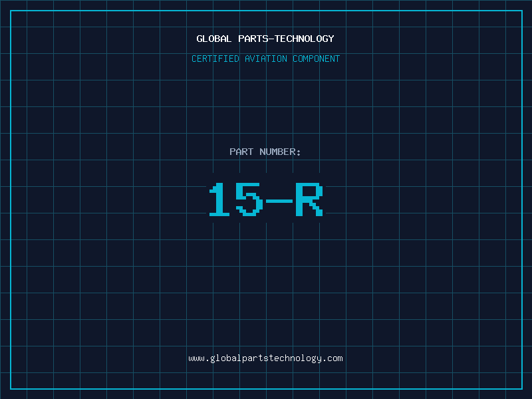This screenshot has height=399, width=532.
Task: Click the GLOBAL PARTS-TECHNOLOGY heading
Action: [x=265, y=39]
